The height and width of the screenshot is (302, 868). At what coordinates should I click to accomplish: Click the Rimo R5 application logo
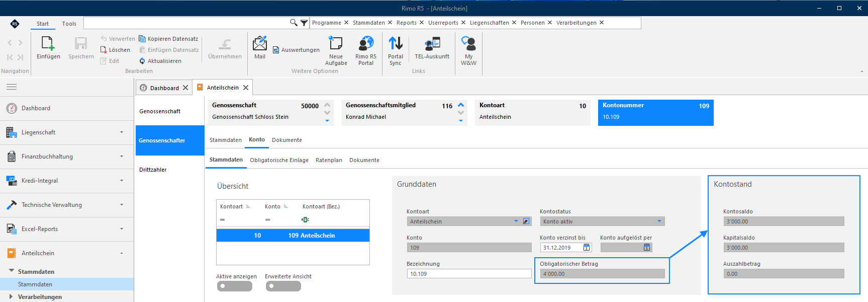15,23
